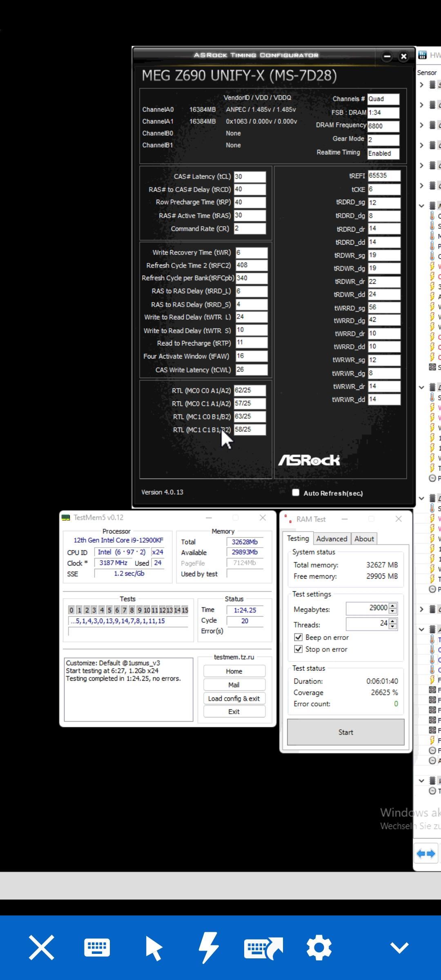Click Home button in TestMem5
The width and height of the screenshot is (441, 980).
coord(234,671)
